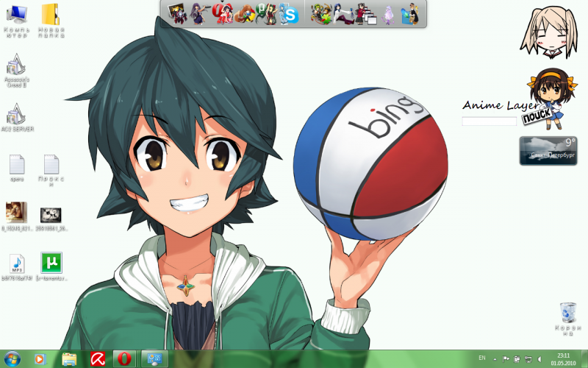Screen dimensions: 588x368
Task: Open Avira antivirus from the taskbar
Action: coord(98,359)
